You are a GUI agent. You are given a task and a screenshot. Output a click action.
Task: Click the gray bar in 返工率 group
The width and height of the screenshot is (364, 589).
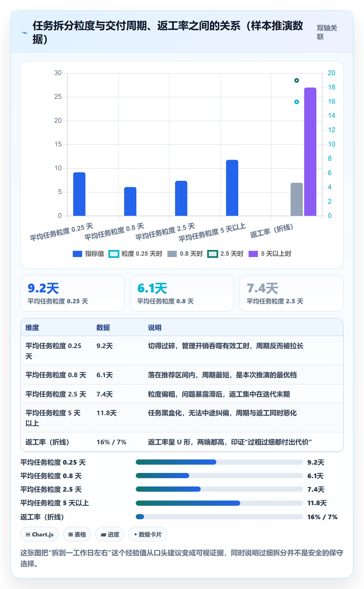click(x=297, y=199)
